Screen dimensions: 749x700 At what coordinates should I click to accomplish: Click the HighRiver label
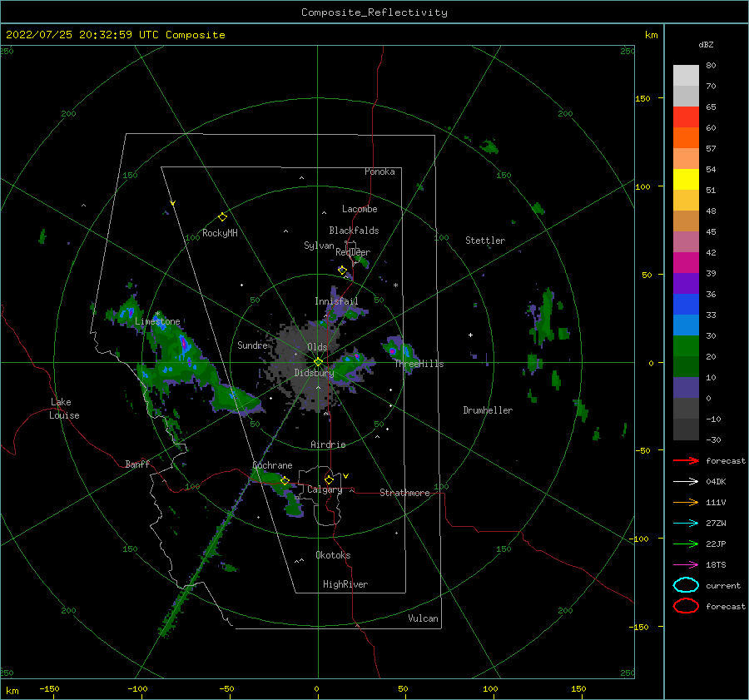pyautogui.click(x=345, y=584)
